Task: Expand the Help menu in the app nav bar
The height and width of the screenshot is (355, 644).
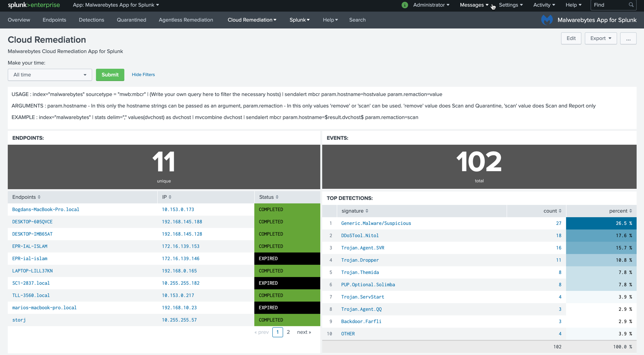Action: pyautogui.click(x=330, y=20)
